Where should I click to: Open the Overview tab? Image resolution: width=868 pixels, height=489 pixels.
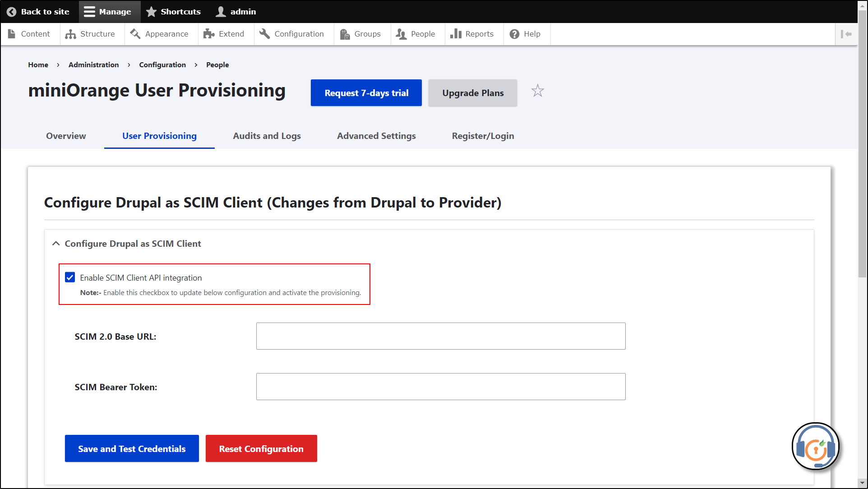pos(66,136)
